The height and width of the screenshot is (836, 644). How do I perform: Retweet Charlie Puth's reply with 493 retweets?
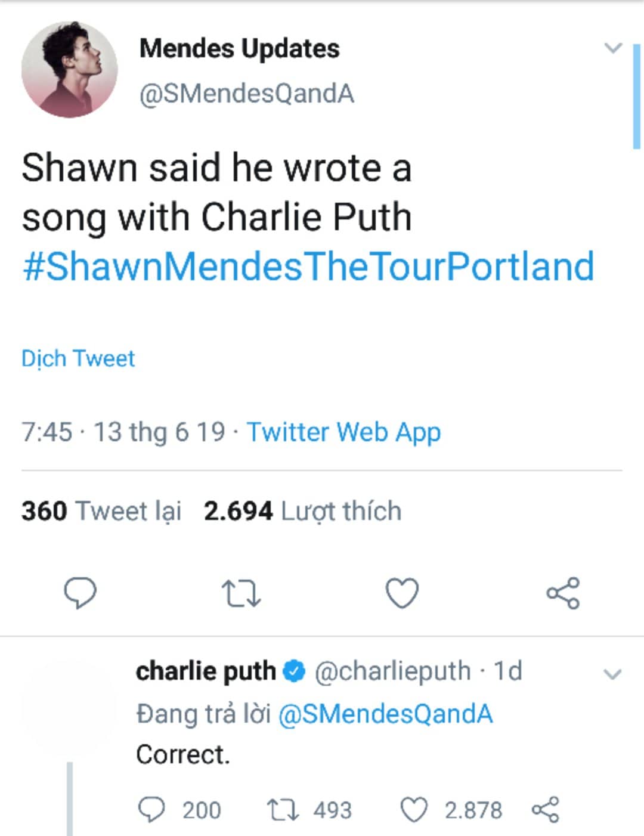click(x=283, y=811)
